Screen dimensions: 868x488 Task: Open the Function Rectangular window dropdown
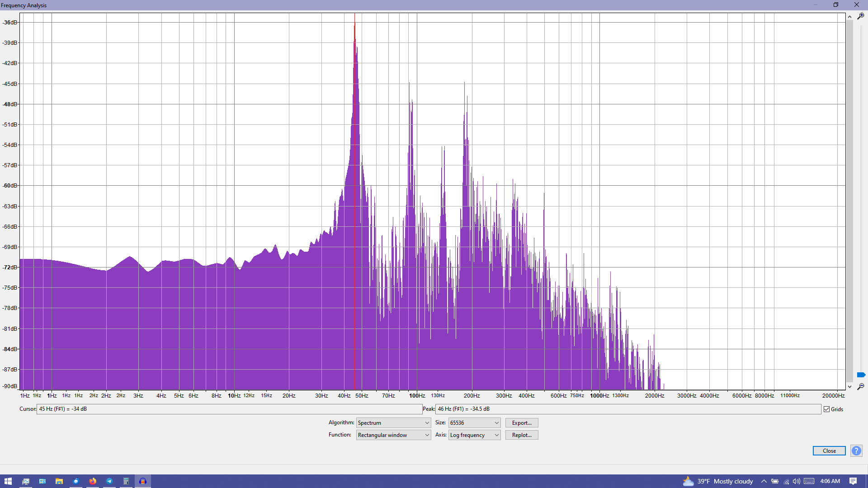click(x=393, y=435)
